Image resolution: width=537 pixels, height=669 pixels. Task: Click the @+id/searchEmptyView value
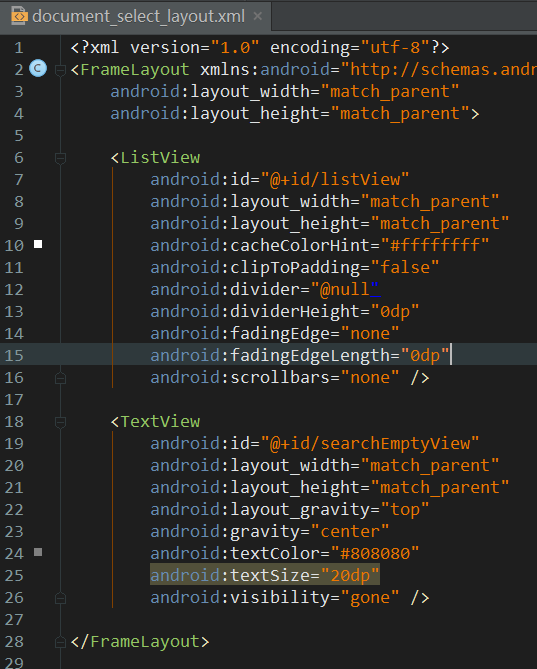coord(370,443)
